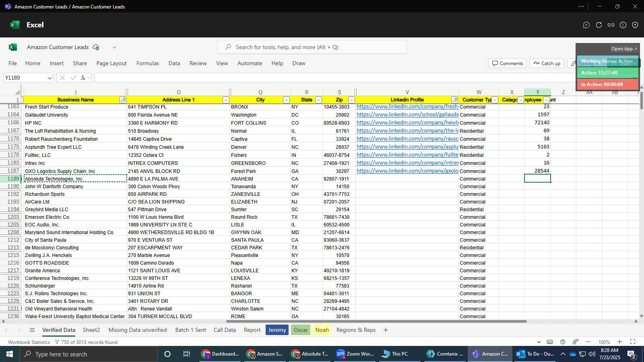The height and width of the screenshot is (362, 644).
Task: Open City column filter dropdown
Action: coord(286,100)
